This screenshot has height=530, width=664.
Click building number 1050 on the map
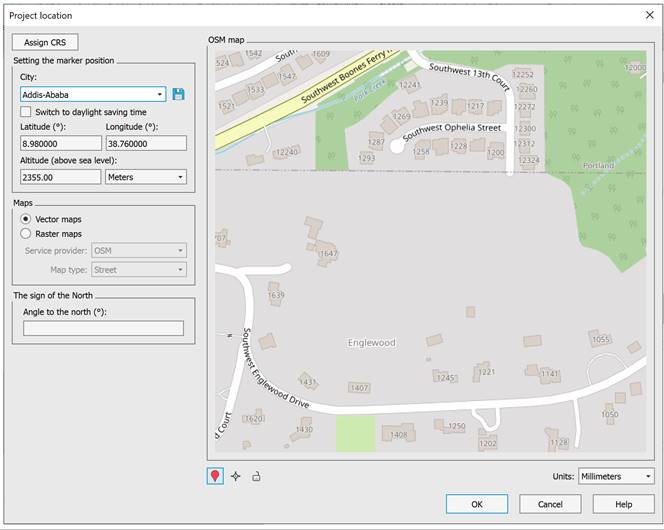(x=610, y=414)
